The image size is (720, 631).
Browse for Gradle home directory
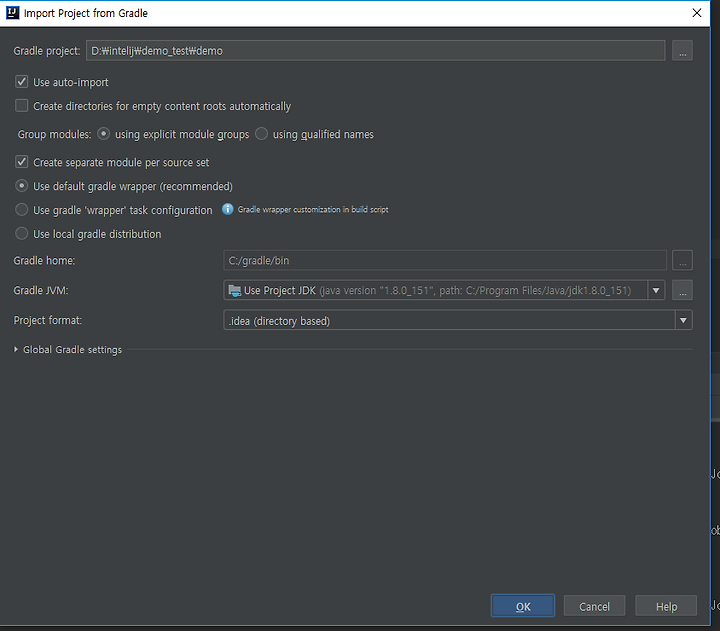tap(682, 260)
